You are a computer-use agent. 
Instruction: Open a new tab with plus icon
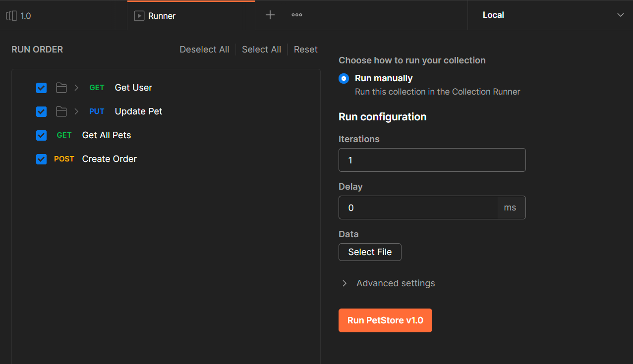(270, 15)
